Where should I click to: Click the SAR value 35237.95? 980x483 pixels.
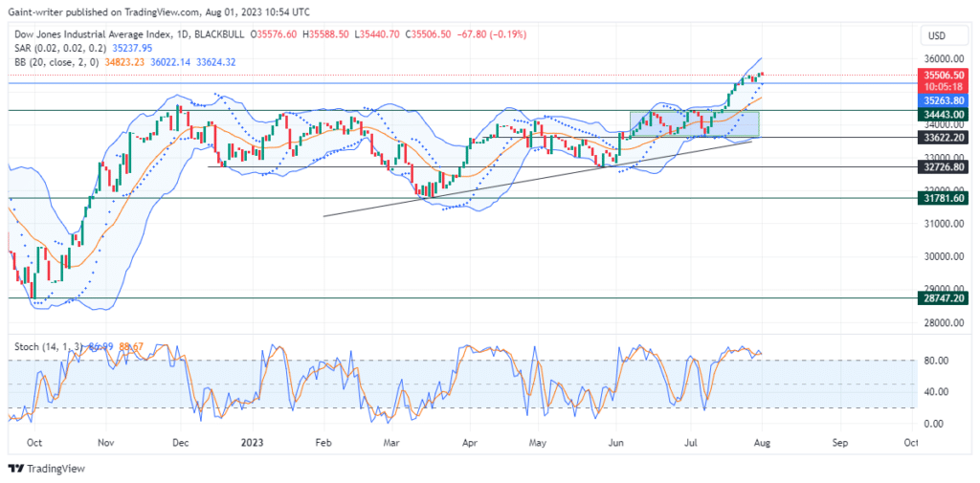[x=130, y=48]
